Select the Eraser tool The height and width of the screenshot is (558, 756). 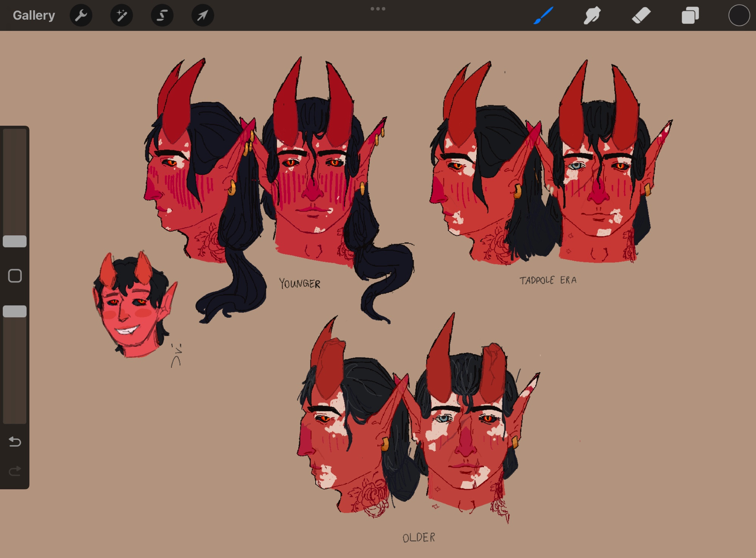click(641, 16)
